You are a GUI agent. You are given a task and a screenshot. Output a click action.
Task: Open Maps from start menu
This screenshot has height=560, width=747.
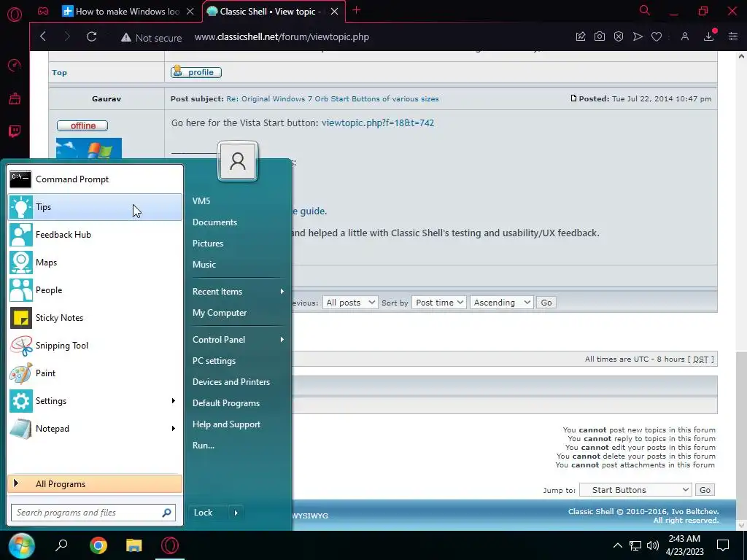pyautogui.click(x=95, y=262)
